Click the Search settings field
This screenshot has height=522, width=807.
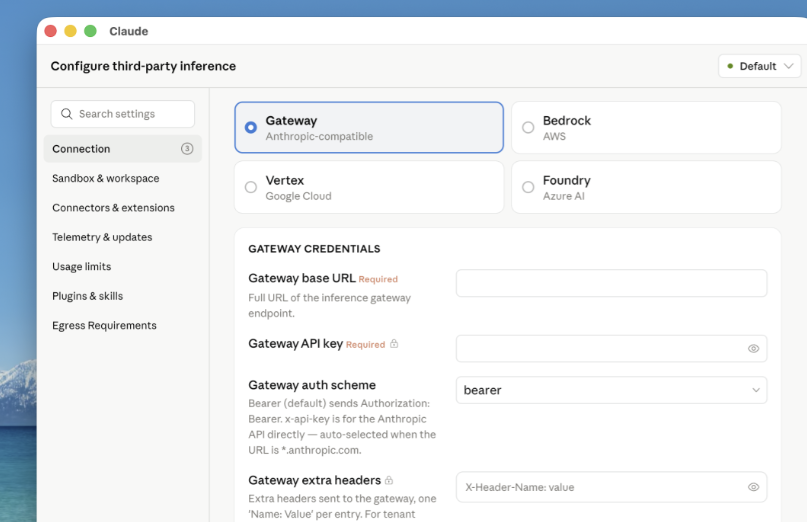pyautogui.click(x=122, y=114)
